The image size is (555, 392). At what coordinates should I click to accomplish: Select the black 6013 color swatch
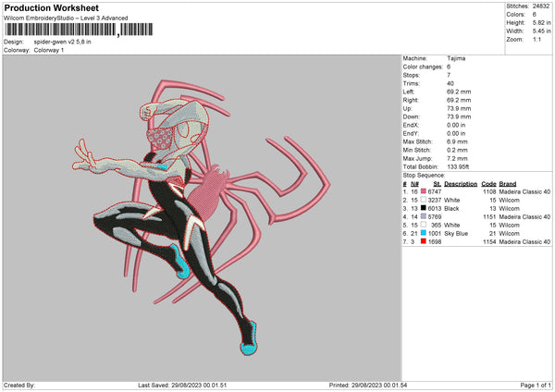click(424, 208)
